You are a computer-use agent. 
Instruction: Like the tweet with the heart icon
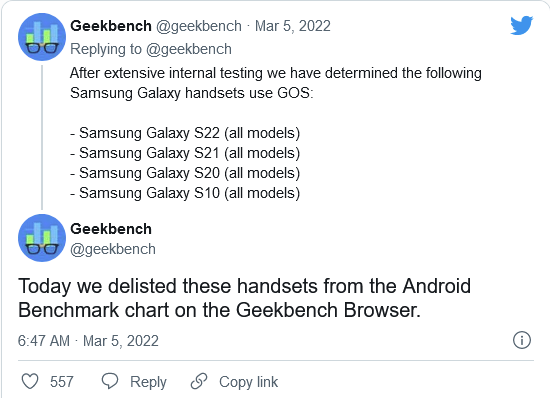[x=30, y=381]
